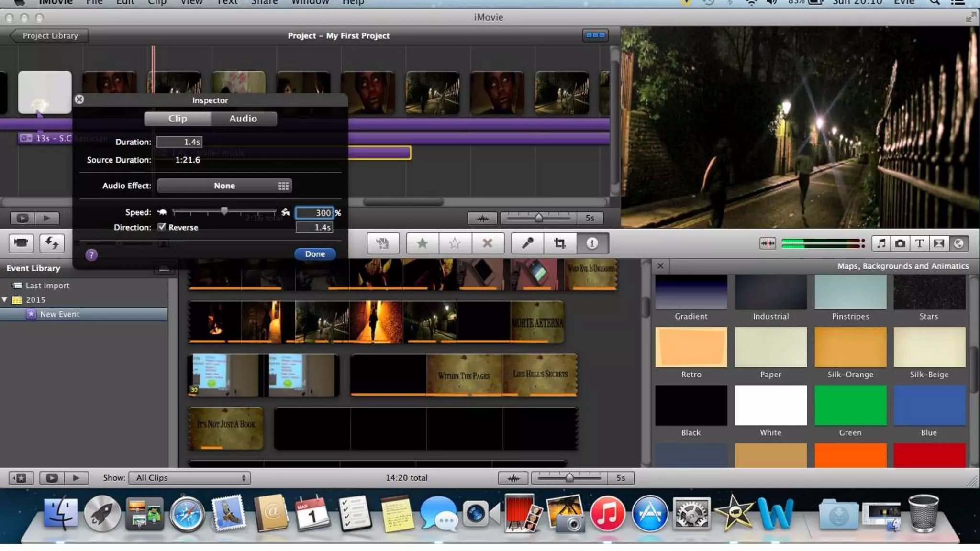Toggle the Reverse direction checkbox
The image size is (980, 551).
click(x=162, y=227)
